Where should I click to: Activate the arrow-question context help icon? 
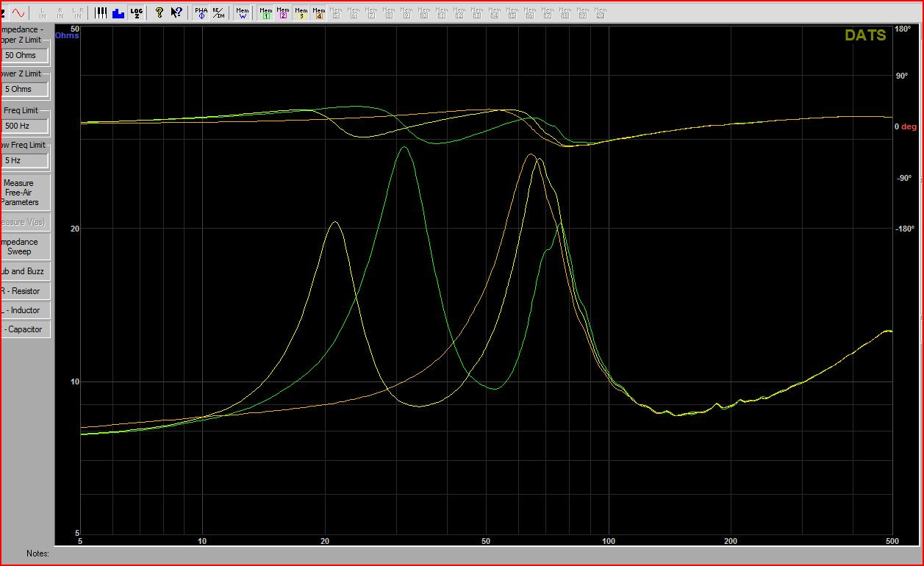176,12
